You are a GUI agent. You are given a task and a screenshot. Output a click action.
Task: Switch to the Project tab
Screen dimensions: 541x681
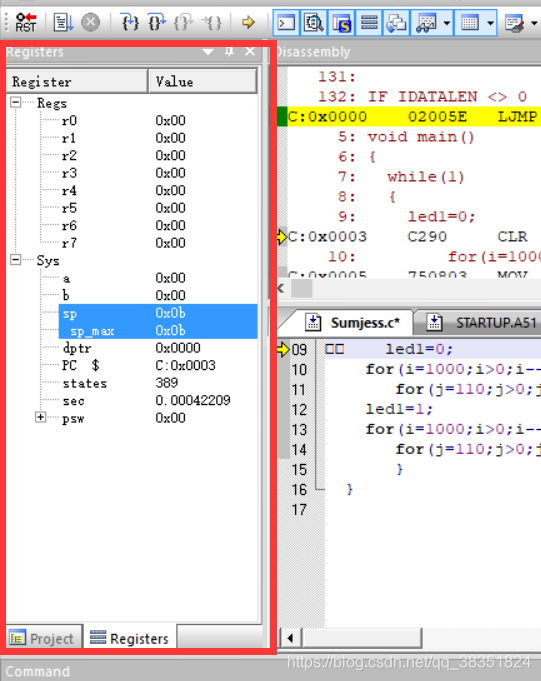(43, 638)
